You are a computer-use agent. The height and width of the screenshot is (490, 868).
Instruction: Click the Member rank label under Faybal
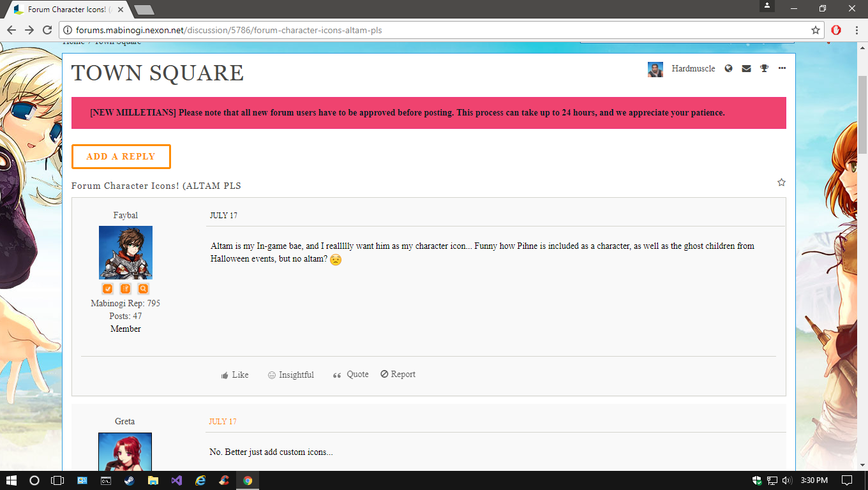point(126,329)
